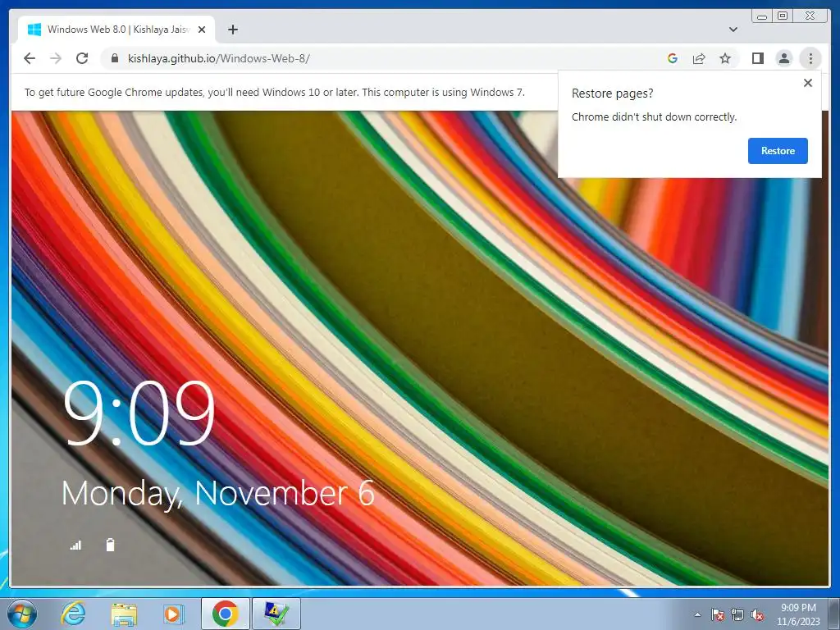Expand the tab search dropdown arrow

[x=733, y=30]
